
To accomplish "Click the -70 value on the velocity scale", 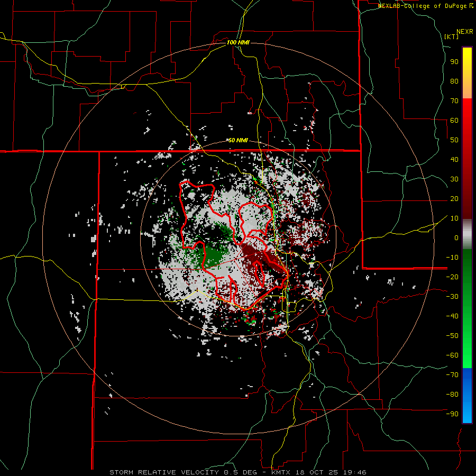I will (452, 375).
